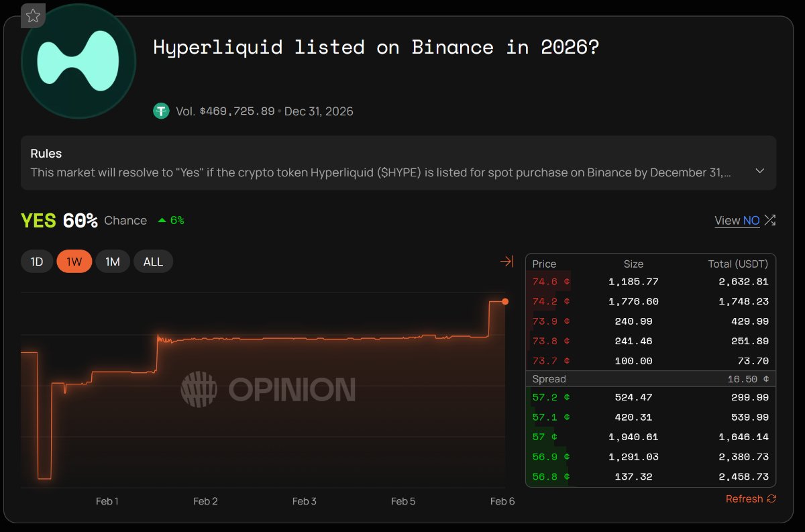Screen dimensions: 805x532
Task: Click the Total (USDT) column header
Action: [738, 264]
